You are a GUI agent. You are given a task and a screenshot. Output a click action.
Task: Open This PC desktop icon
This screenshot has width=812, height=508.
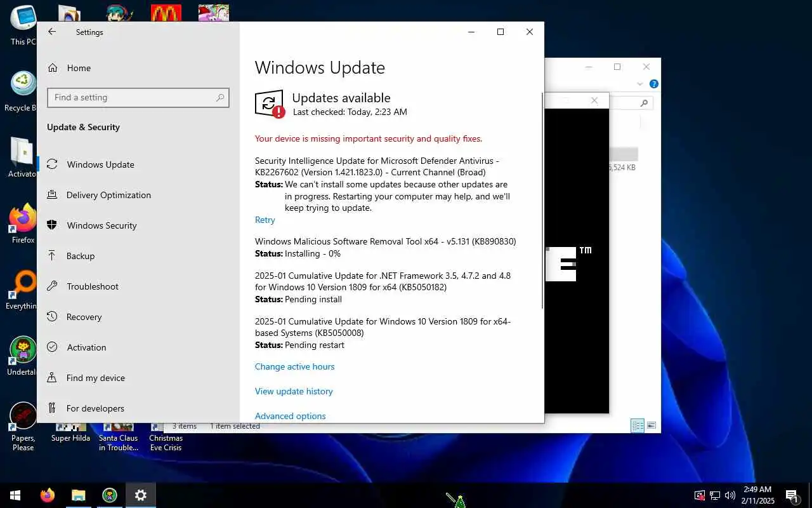23,25
